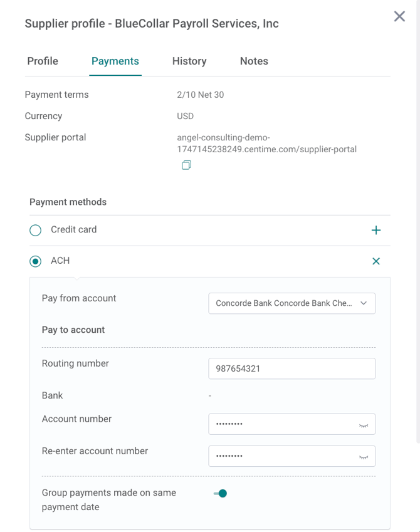Select the ACH radio button

tap(35, 261)
